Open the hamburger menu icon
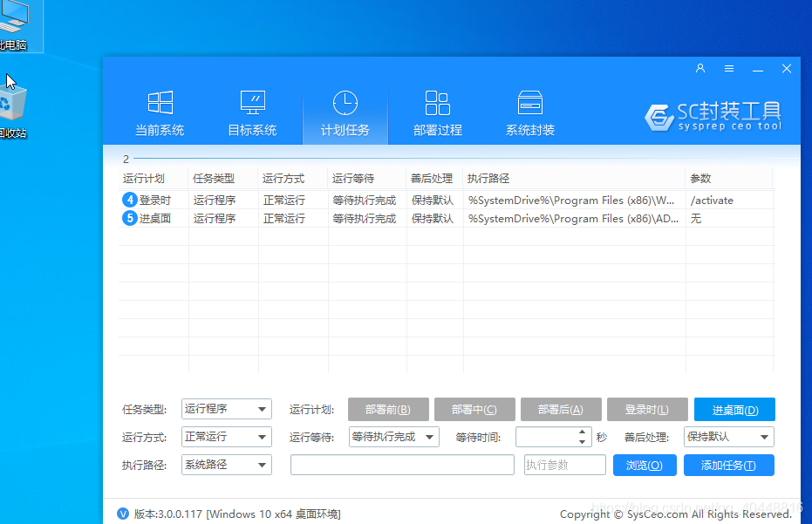812x524 pixels. [728, 68]
